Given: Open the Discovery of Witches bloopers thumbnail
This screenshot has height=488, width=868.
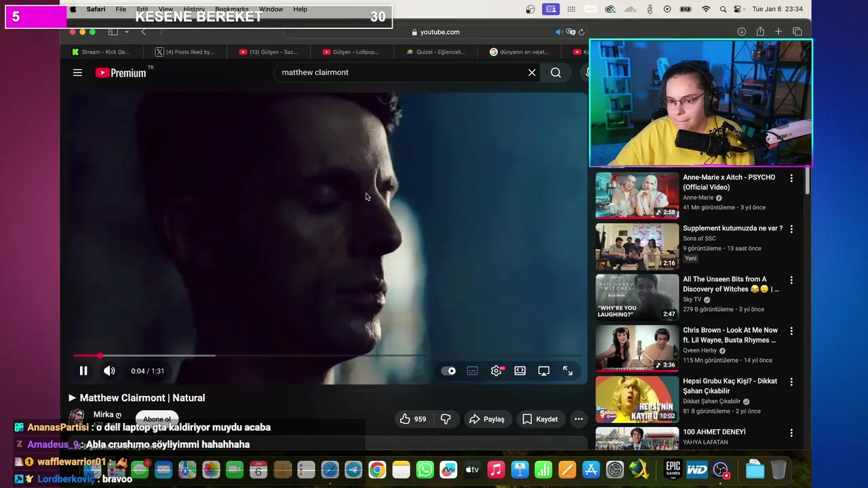Looking at the screenshot, I should tap(637, 297).
